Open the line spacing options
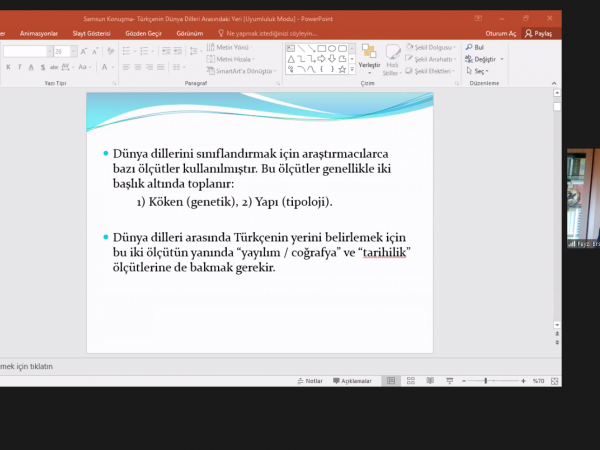 [x=196, y=51]
